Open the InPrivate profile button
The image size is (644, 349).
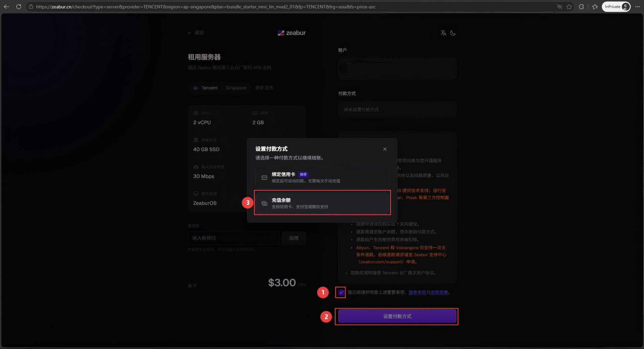(x=616, y=7)
